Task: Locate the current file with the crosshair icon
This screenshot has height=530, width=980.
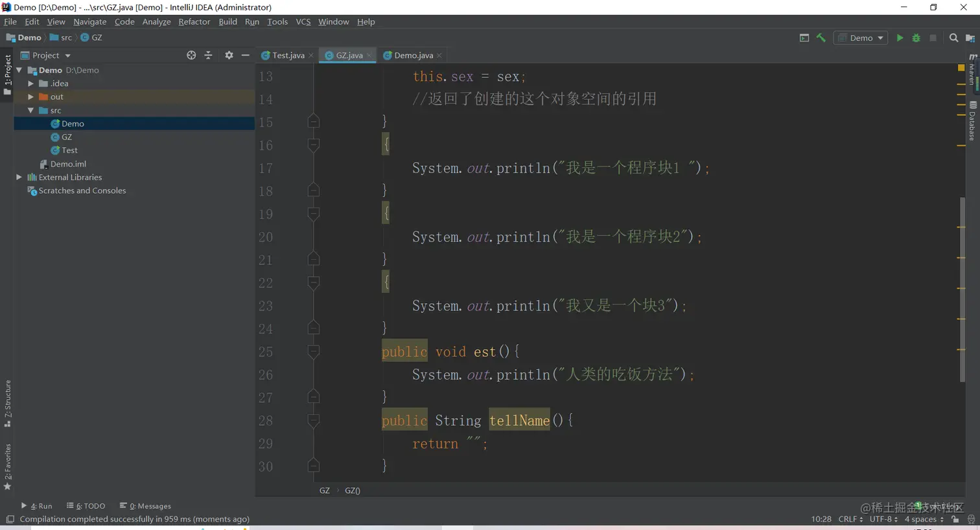Action: [191, 56]
